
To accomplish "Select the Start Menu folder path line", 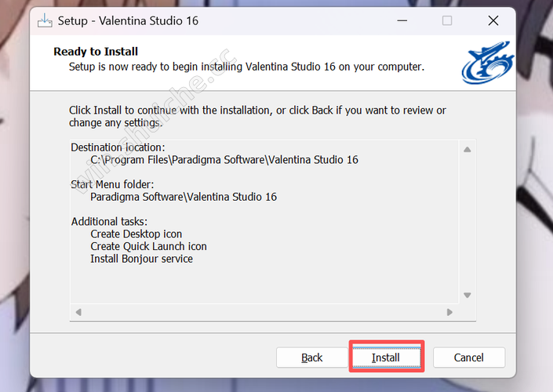I will [183, 197].
